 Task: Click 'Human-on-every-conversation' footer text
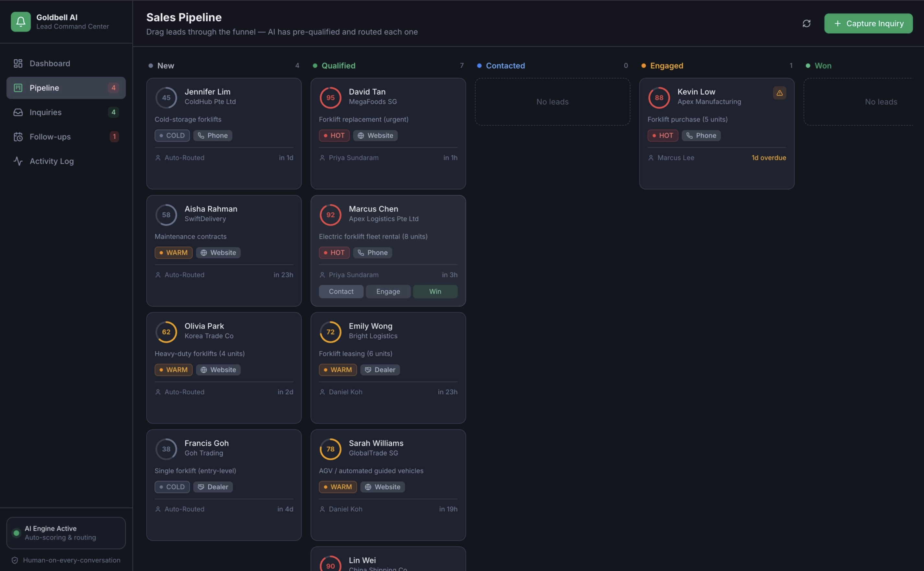(x=72, y=560)
